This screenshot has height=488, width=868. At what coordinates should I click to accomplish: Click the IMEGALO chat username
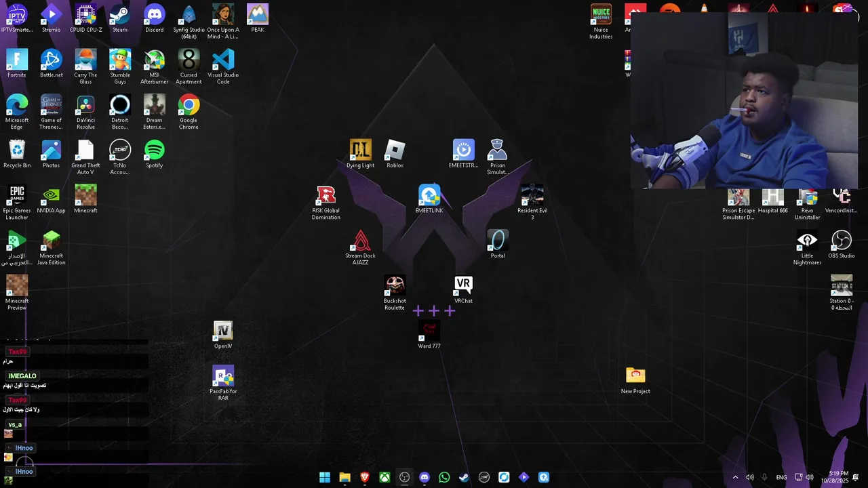click(x=22, y=376)
